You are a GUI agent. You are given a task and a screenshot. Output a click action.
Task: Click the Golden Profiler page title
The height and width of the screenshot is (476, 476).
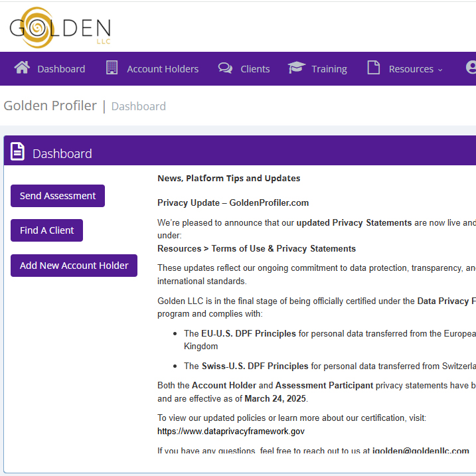50,106
